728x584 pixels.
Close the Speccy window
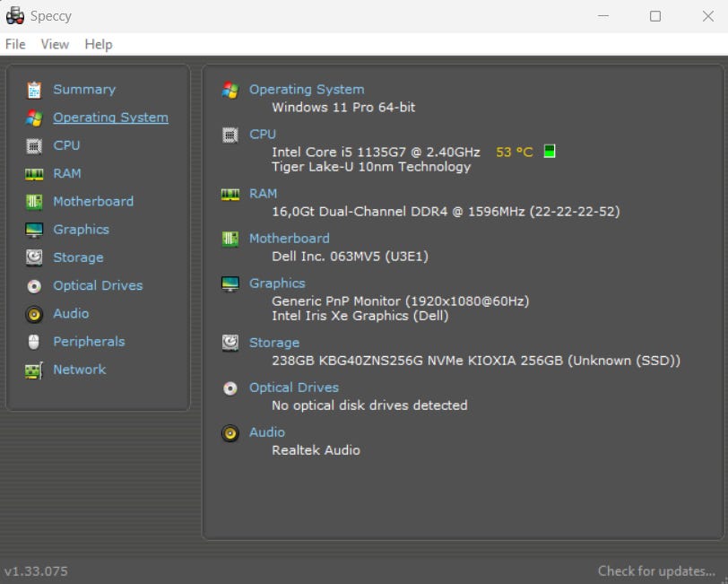tap(708, 16)
